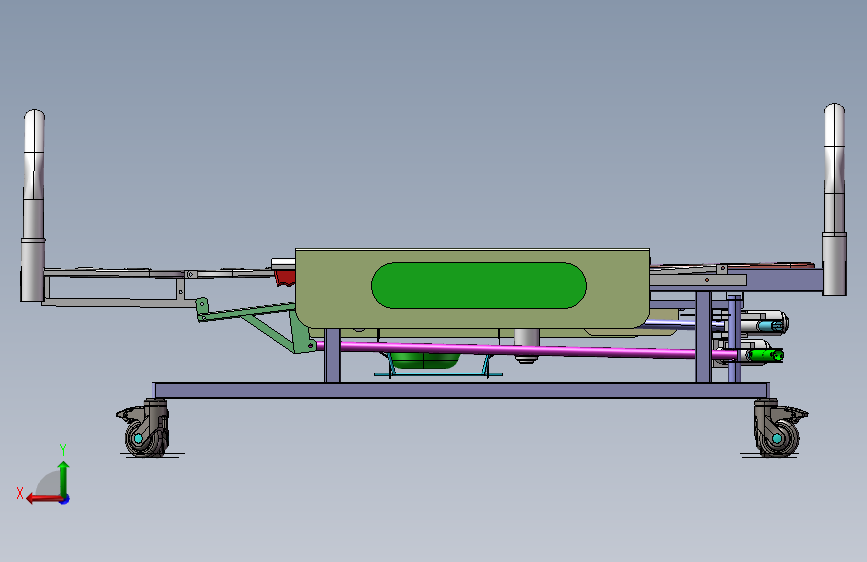867x562 pixels.
Task: Select the green bedpan under the bed
Action: tap(425, 361)
